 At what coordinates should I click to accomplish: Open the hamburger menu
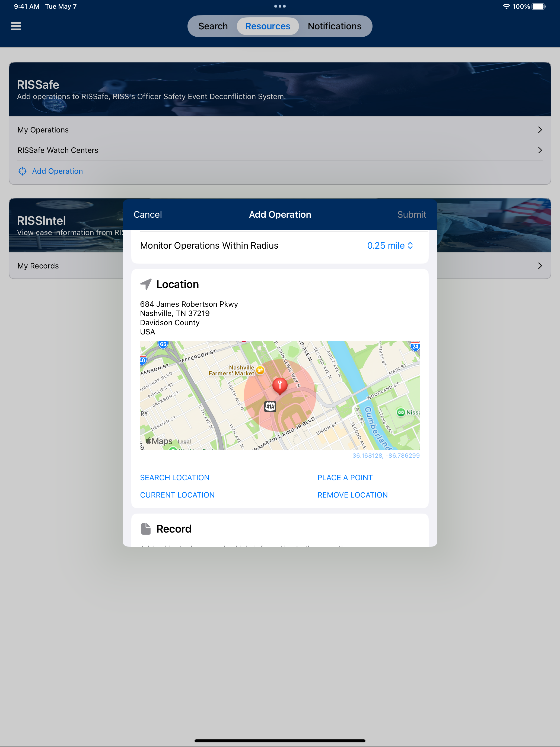(16, 26)
